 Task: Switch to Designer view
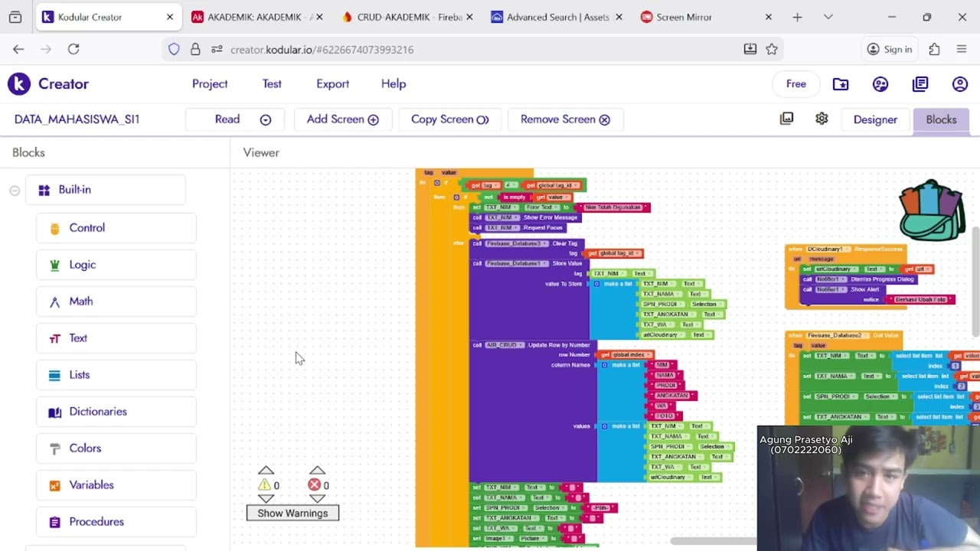(x=875, y=119)
